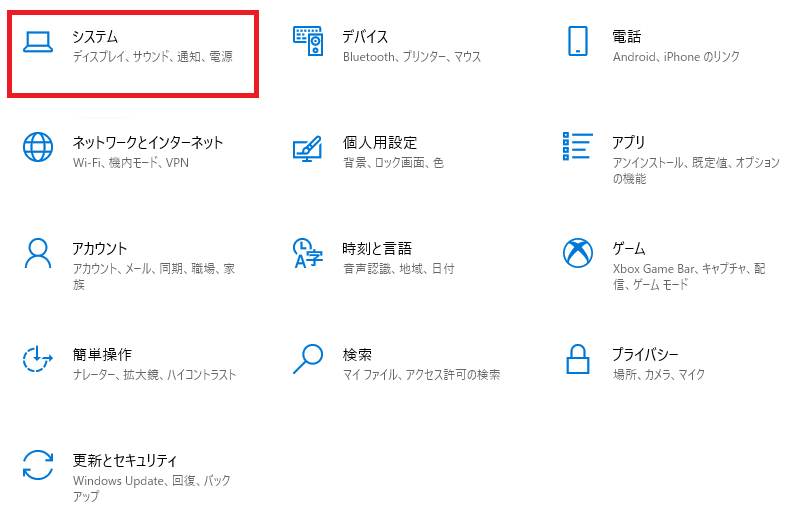Click the text マイ ファイル、アクセス許可の検索

click(x=421, y=375)
